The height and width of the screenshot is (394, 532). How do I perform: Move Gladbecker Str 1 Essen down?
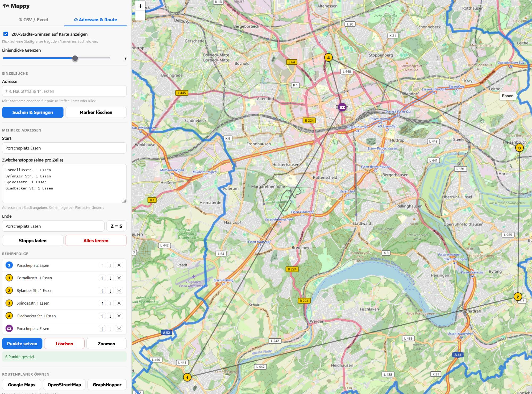[x=110, y=316]
